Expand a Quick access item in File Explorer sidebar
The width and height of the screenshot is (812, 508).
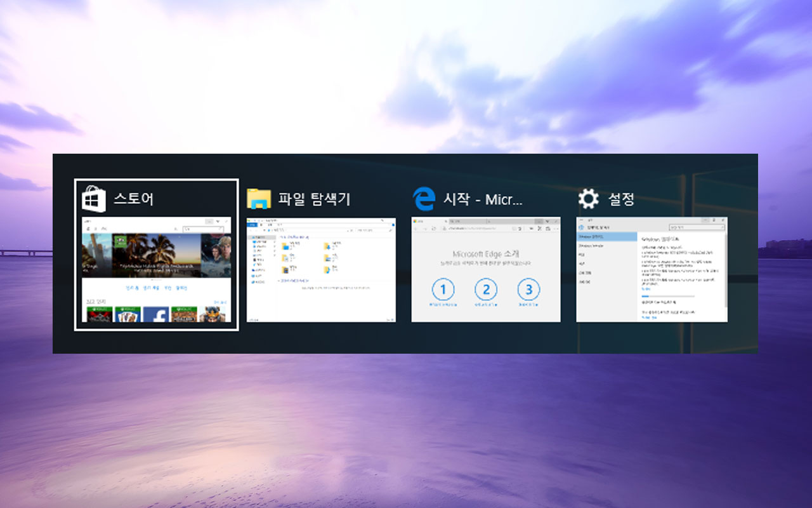click(x=274, y=241)
